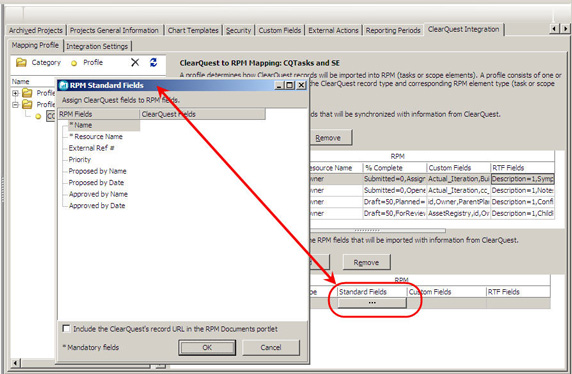Collapse the second Profile folder node
This screenshot has width=572, height=374.
(15, 105)
